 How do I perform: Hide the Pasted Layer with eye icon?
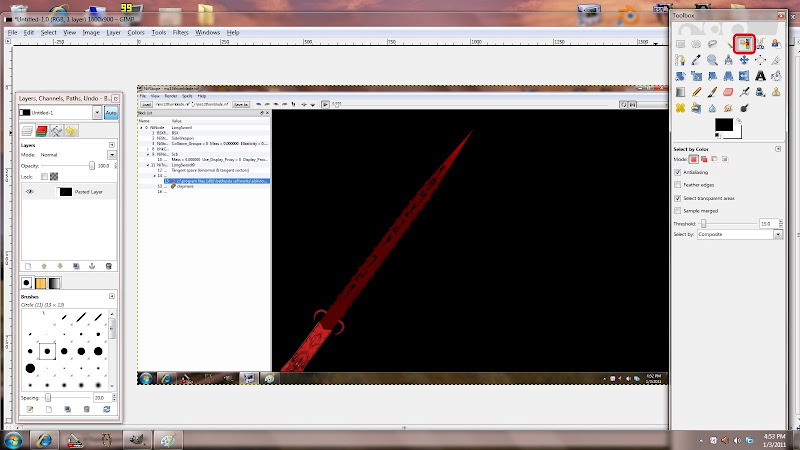coord(29,190)
